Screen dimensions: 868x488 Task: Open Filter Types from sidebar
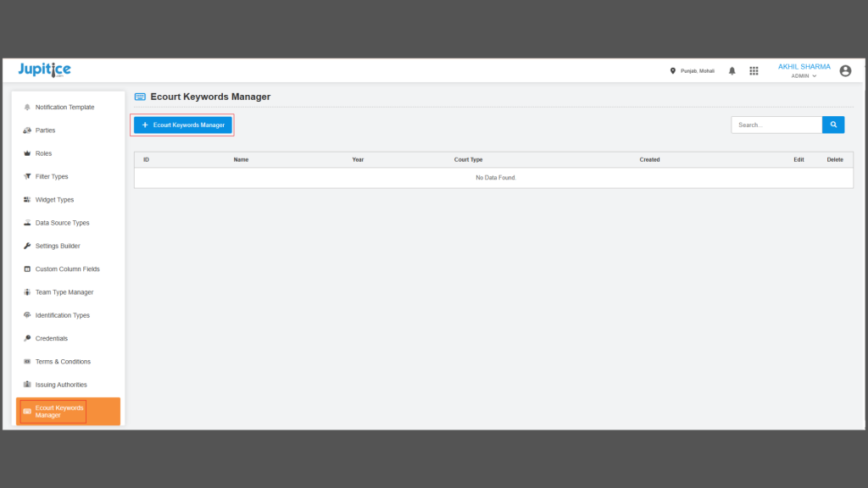coord(52,177)
